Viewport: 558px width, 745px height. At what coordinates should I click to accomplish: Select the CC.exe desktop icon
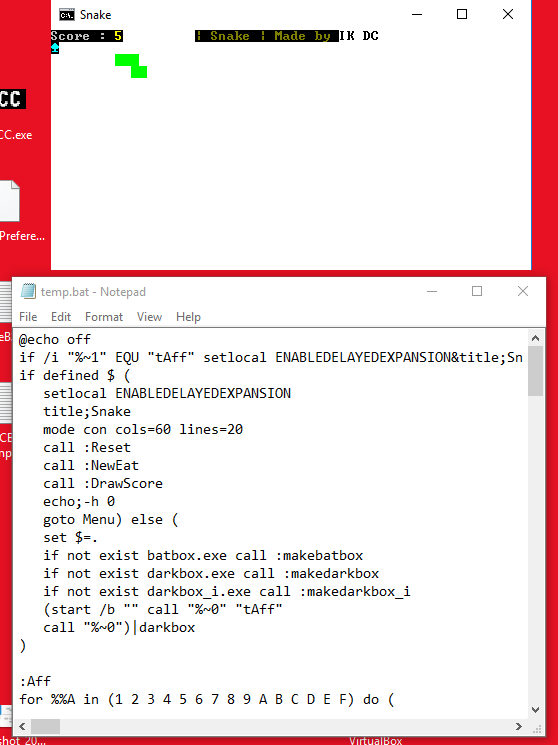point(13,114)
